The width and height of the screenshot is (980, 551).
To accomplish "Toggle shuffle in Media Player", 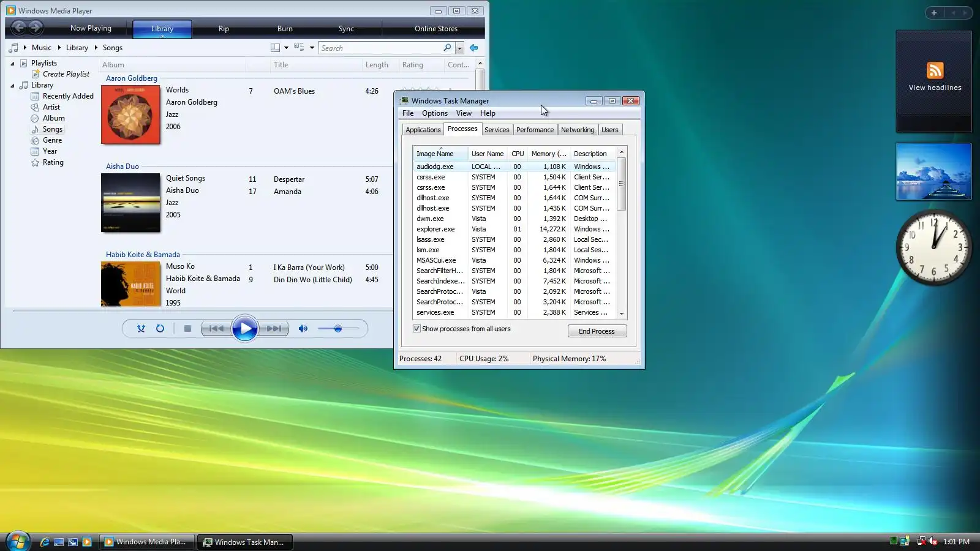I will pos(141,329).
